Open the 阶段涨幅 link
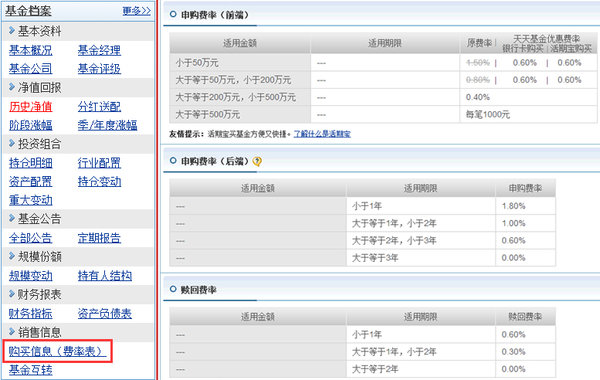The width and height of the screenshot is (600, 380). pyautogui.click(x=31, y=125)
